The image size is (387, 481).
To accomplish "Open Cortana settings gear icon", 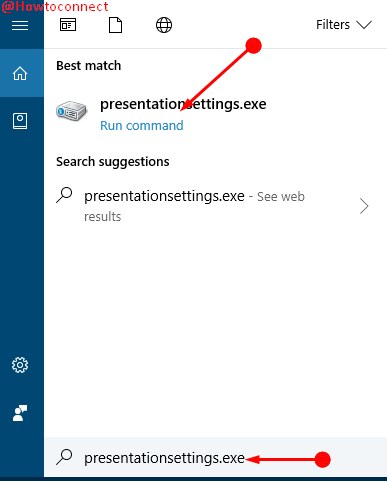I will coord(20,365).
